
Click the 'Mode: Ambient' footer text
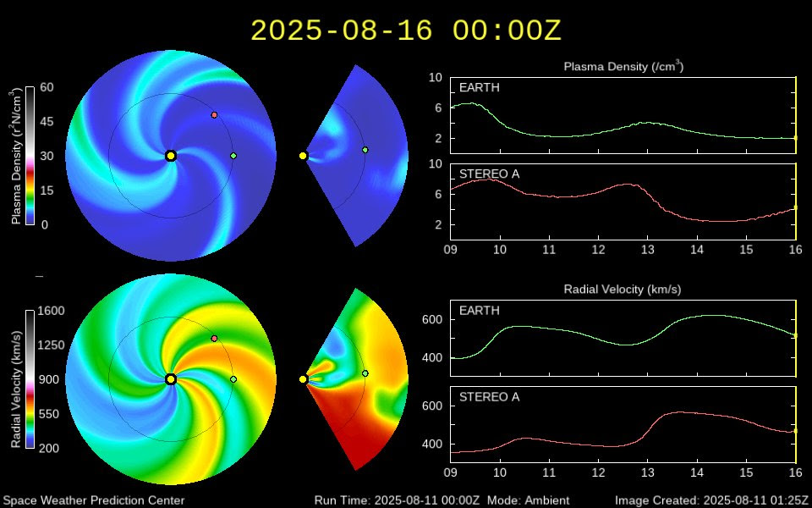point(528,500)
